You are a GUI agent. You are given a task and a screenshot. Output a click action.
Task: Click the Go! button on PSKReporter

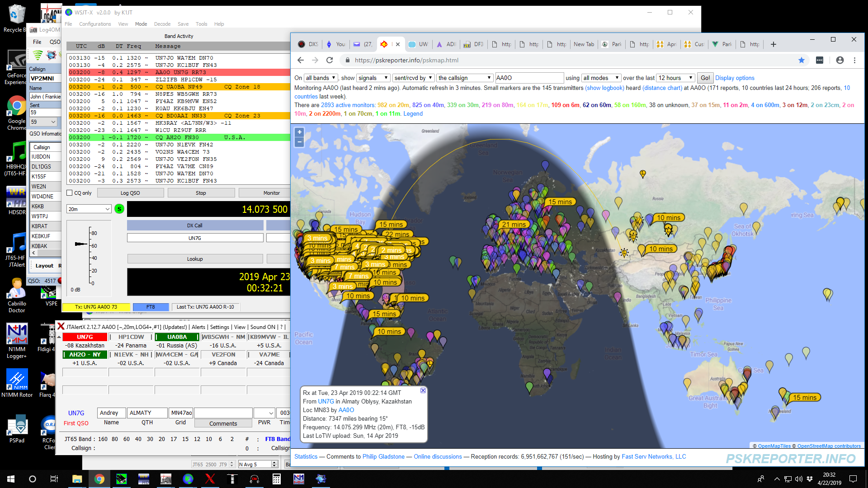(x=705, y=78)
